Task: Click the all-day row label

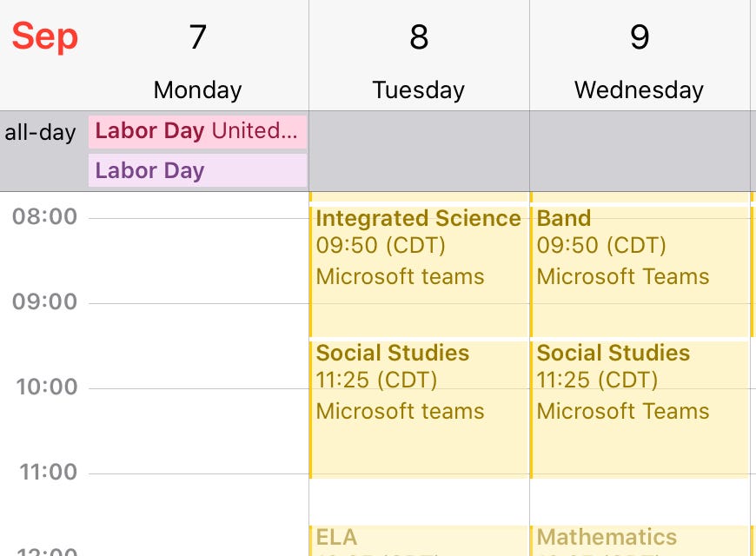Action: tap(40, 133)
